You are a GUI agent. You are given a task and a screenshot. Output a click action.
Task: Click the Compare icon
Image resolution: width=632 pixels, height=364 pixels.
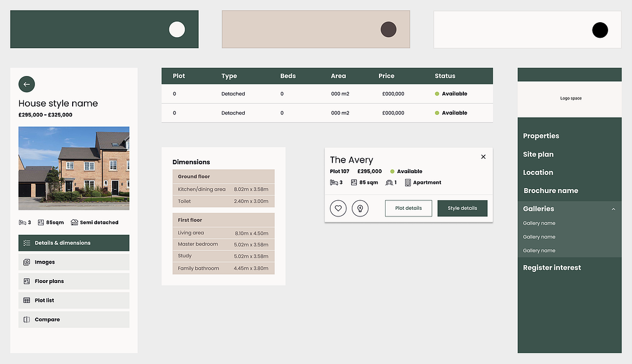[27, 320]
